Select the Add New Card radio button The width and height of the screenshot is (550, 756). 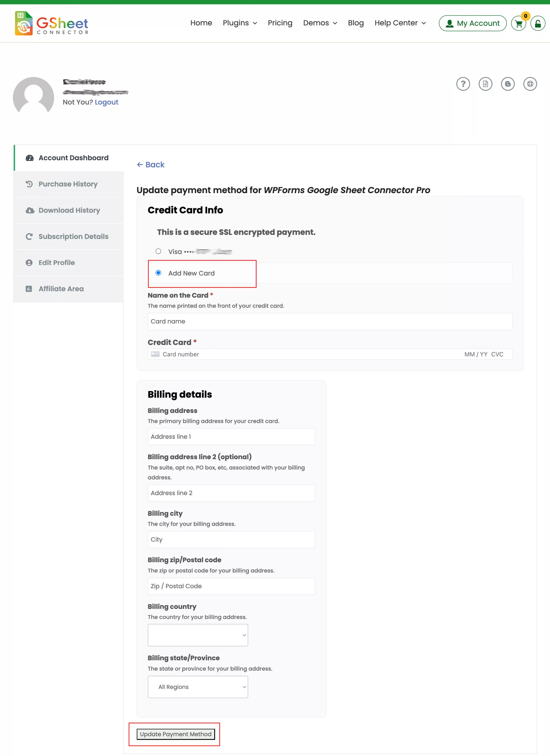(158, 273)
